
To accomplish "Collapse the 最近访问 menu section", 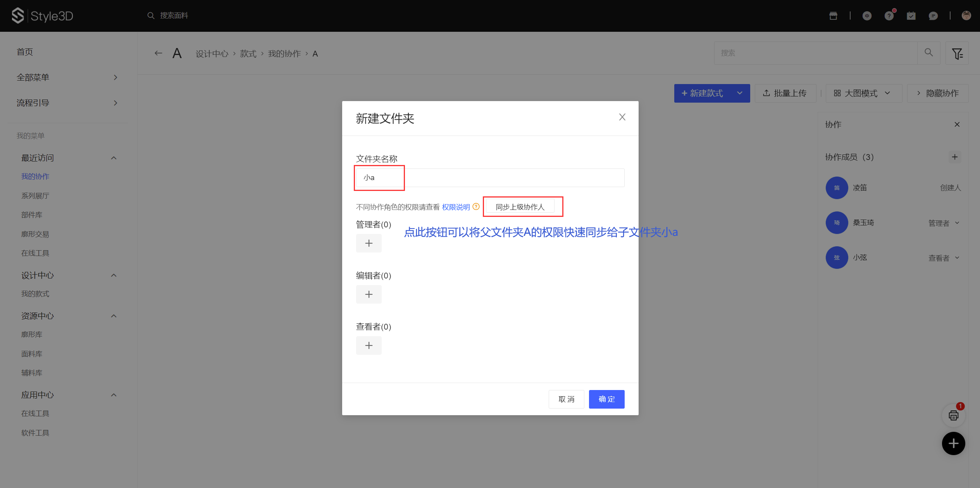I will [114, 158].
